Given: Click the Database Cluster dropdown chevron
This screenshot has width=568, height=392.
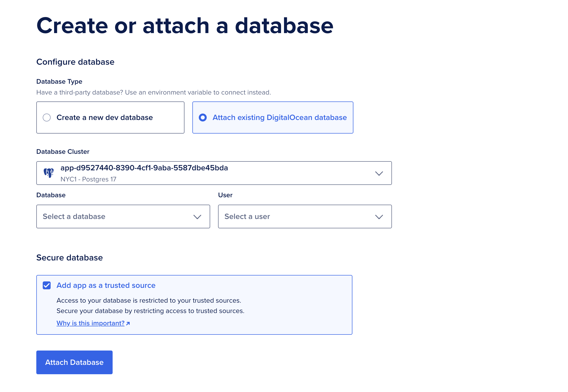Looking at the screenshot, I should tap(379, 173).
